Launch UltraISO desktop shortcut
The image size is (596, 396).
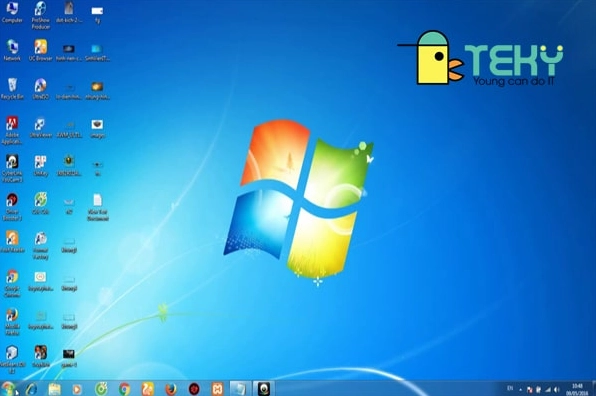[41, 89]
